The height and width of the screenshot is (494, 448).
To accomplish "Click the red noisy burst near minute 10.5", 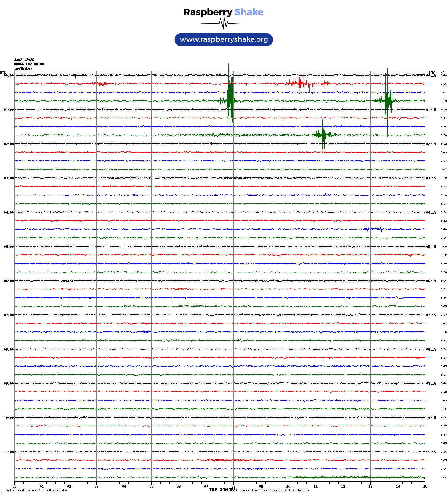I will [x=300, y=83].
